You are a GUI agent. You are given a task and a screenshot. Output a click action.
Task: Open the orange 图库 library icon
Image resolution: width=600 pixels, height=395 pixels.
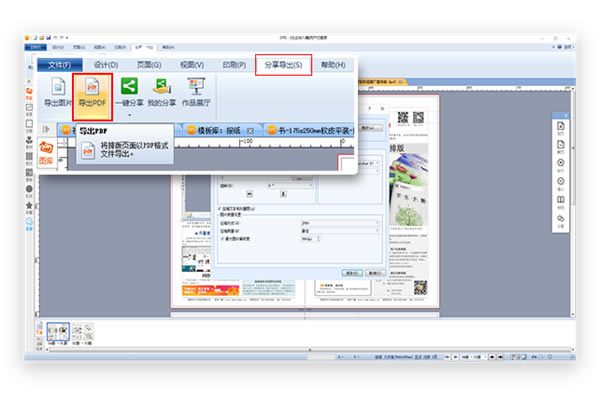(46, 152)
